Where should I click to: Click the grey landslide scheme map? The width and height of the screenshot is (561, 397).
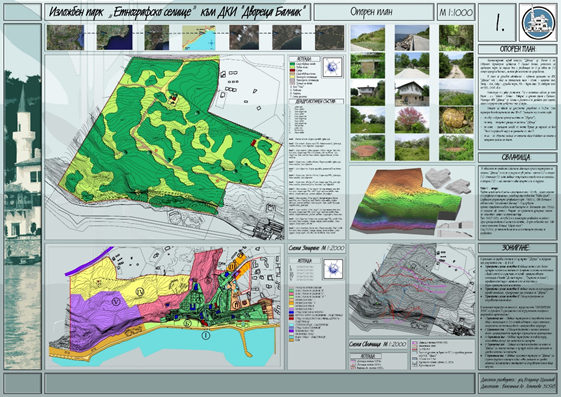click(411, 290)
